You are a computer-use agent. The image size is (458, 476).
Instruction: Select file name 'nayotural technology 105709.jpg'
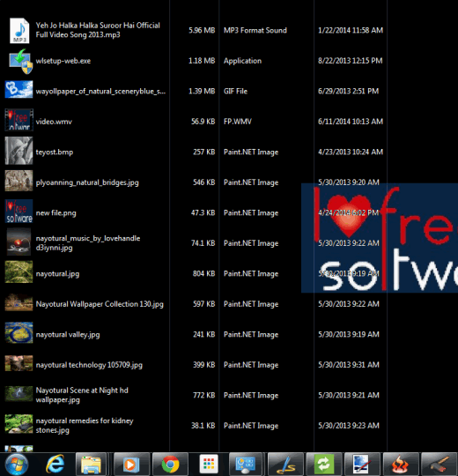click(x=89, y=365)
